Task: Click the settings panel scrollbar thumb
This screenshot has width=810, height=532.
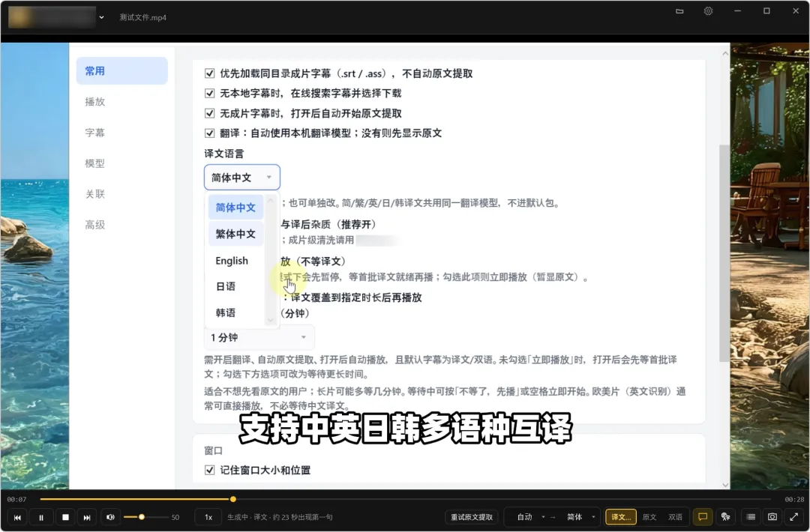Action: 724,253
